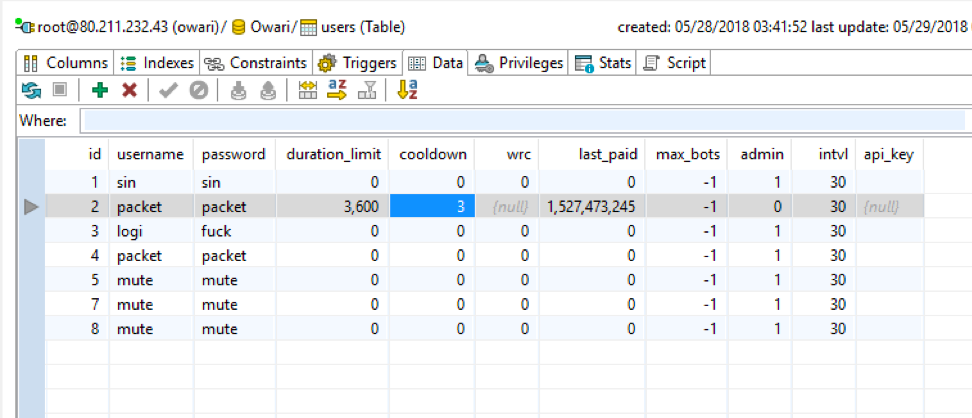Click the filter funnel icon

367,90
